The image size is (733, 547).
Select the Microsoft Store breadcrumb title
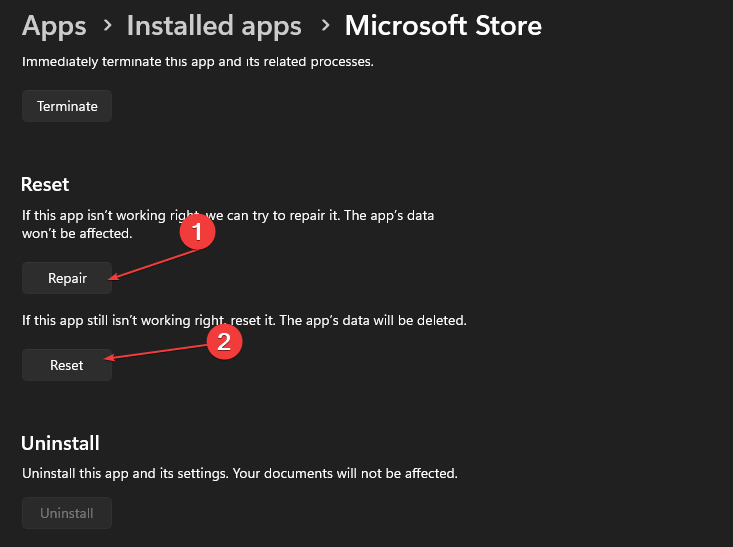(x=443, y=25)
